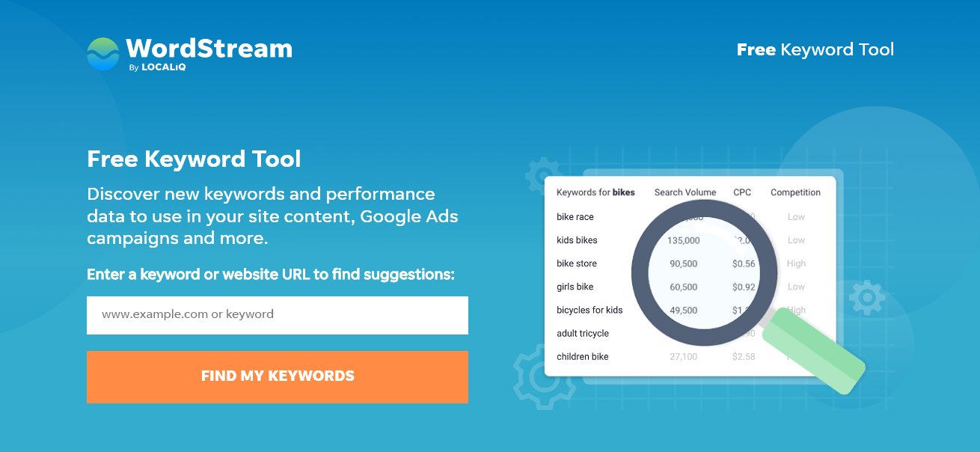Click the Competition column header

click(795, 192)
